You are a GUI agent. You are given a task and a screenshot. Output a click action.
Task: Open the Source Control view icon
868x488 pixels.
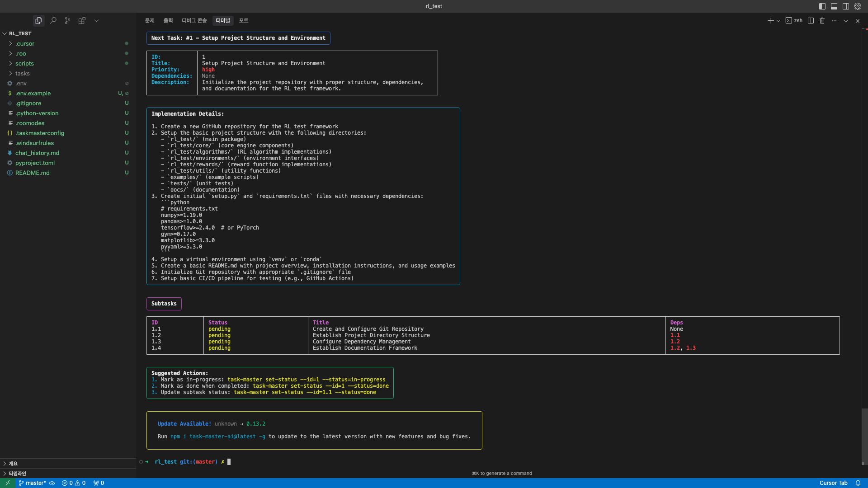pos(67,20)
